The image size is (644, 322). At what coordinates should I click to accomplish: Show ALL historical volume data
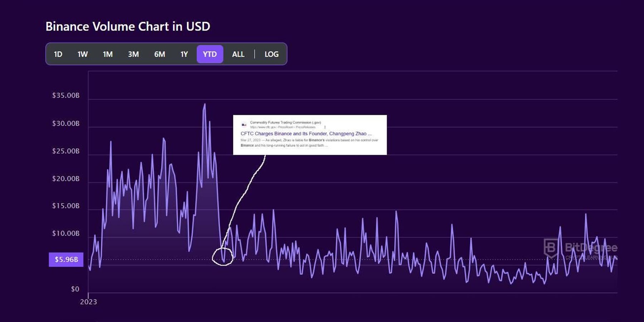(x=238, y=54)
